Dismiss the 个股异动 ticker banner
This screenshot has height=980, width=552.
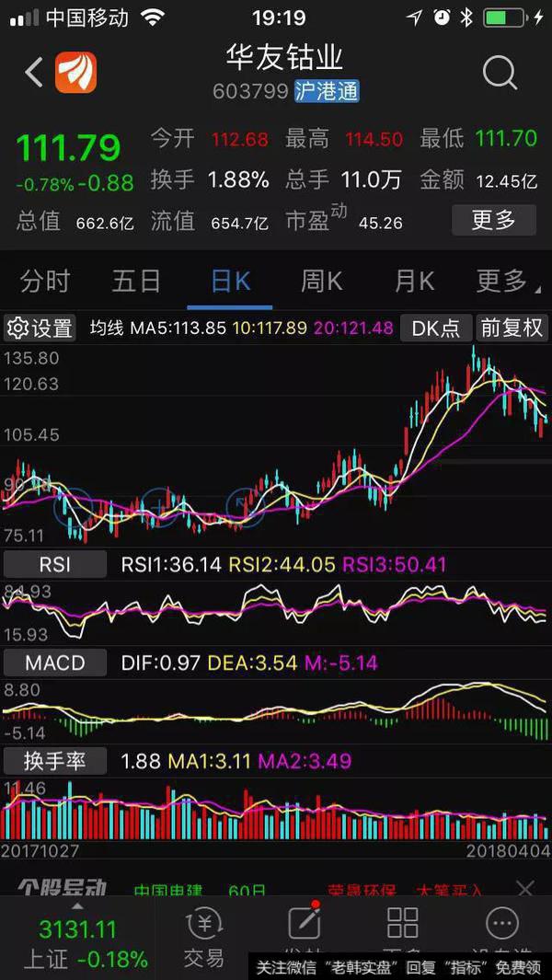pos(525,887)
